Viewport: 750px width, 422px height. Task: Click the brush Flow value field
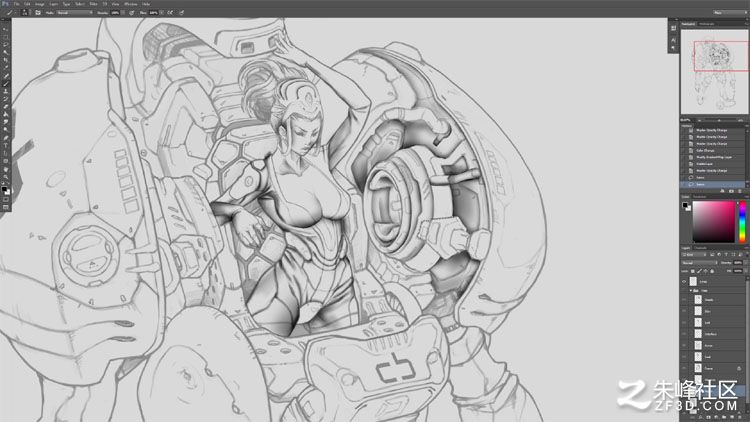154,12
